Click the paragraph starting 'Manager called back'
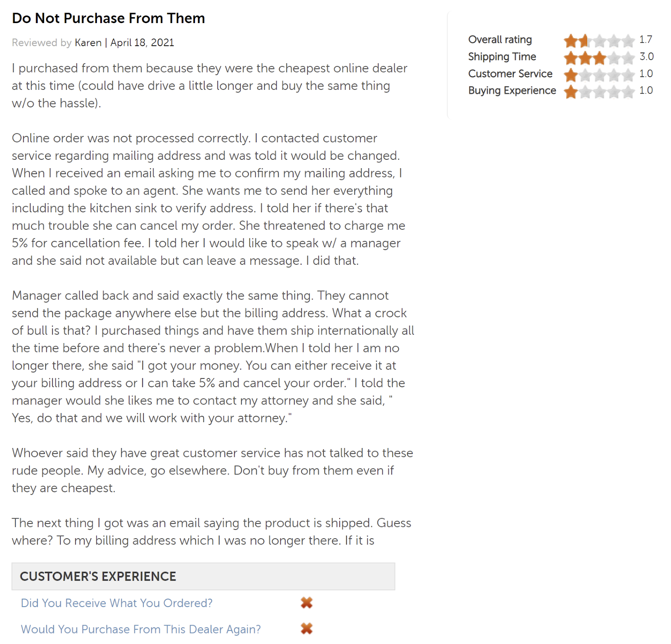Viewport: 671px width, 644px height. click(213, 357)
